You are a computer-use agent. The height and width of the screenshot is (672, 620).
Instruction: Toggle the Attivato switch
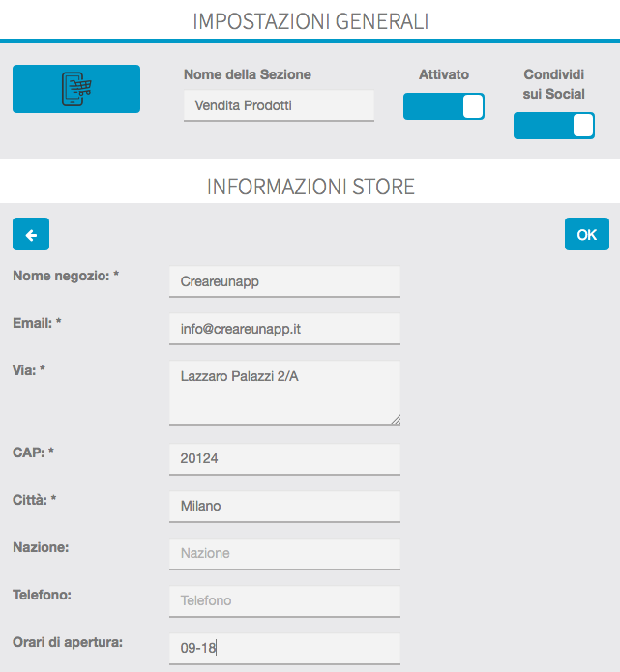tap(443, 106)
